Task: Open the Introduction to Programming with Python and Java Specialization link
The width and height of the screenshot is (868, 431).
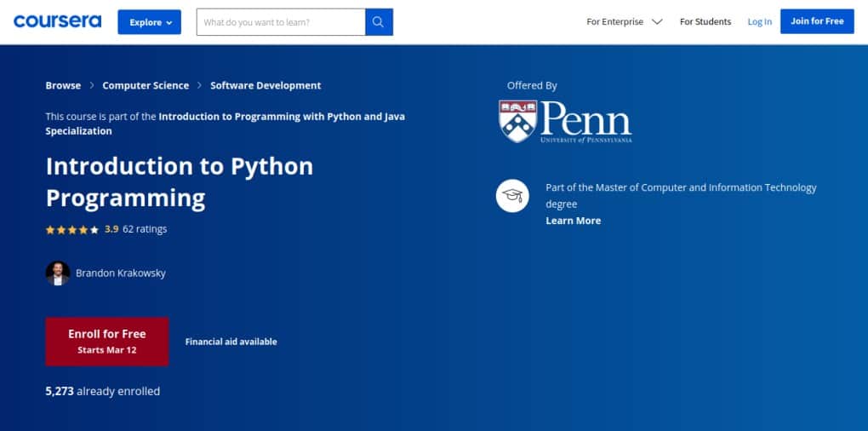Action: (x=226, y=124)
